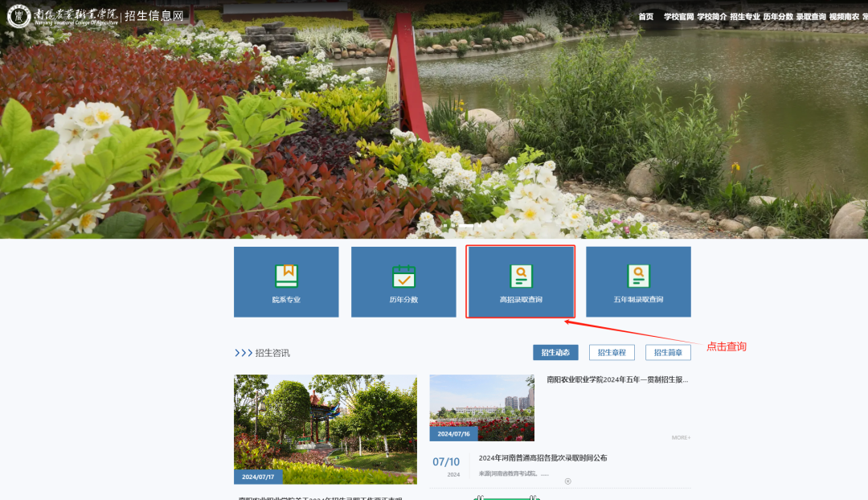
Task: Open 招生专业 in the top navigation
Action: coord(745,17)
